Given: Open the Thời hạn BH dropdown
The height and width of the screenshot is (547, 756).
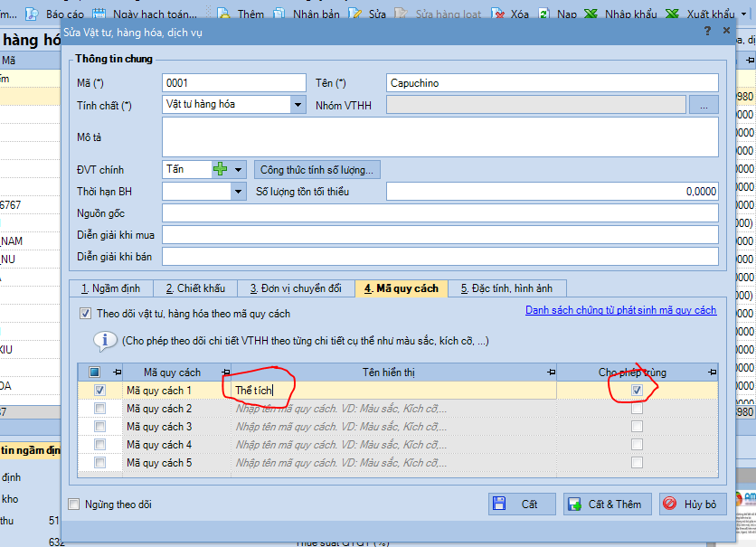Looking at the screenshot, I should (x=239, y=192).
